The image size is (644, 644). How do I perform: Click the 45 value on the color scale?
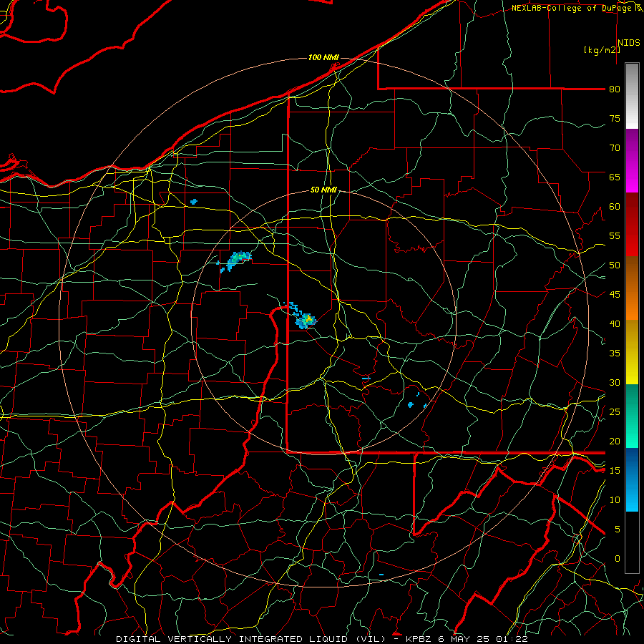(x=615, y=295)
